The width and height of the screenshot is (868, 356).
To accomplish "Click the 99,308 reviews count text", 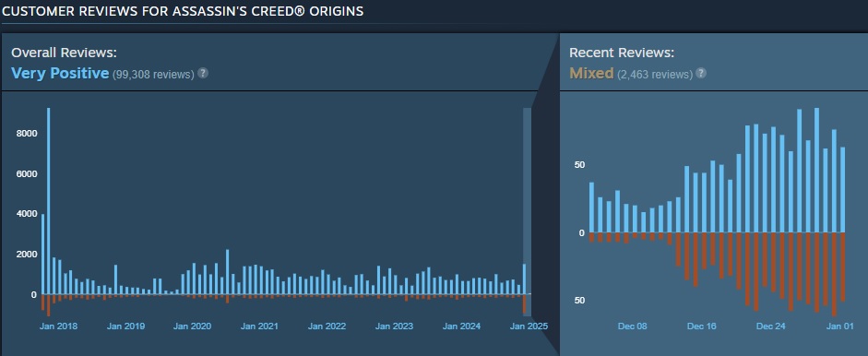I will coord(153,74).
